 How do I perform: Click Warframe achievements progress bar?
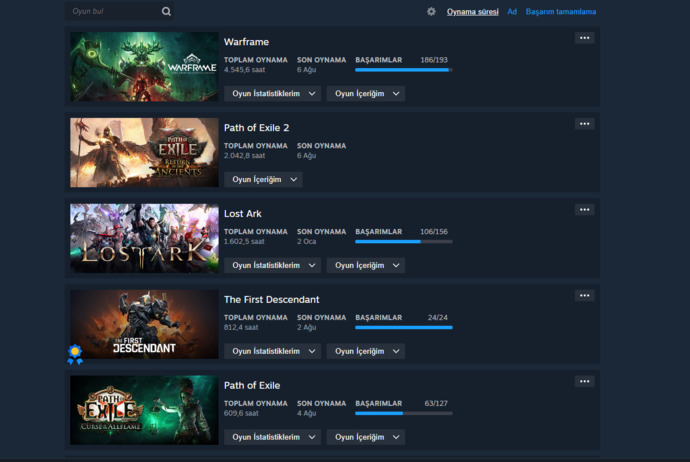(x=404, y=70)
